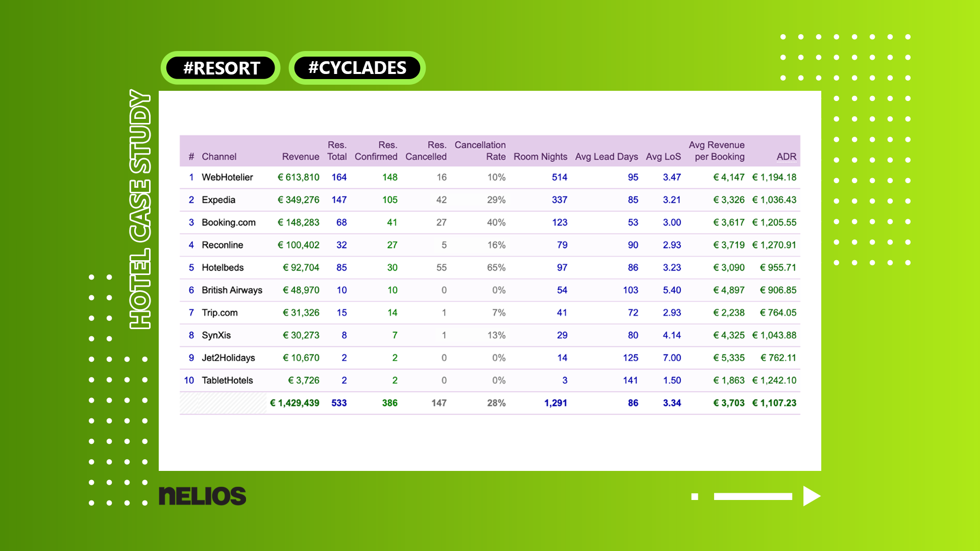The width and height of the screenshot is (980, 551).
Task: Click the Avg Lead Days column header
Action: [x=606, y=157]
